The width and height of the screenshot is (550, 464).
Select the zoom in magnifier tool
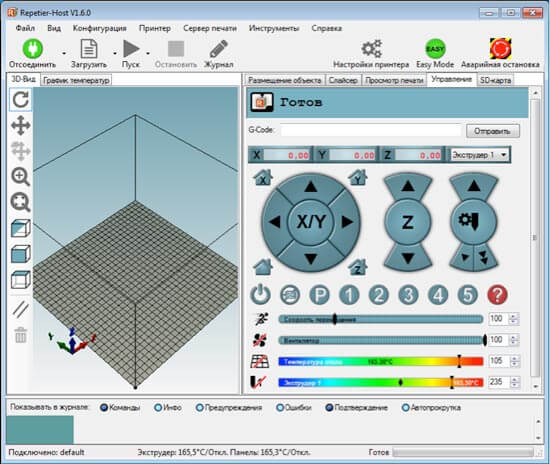[x=20, y=176]
